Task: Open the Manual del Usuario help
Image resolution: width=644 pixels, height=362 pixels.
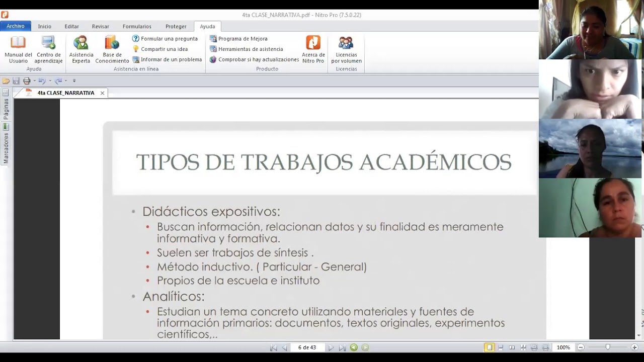Action: click(x=18, y=50)
